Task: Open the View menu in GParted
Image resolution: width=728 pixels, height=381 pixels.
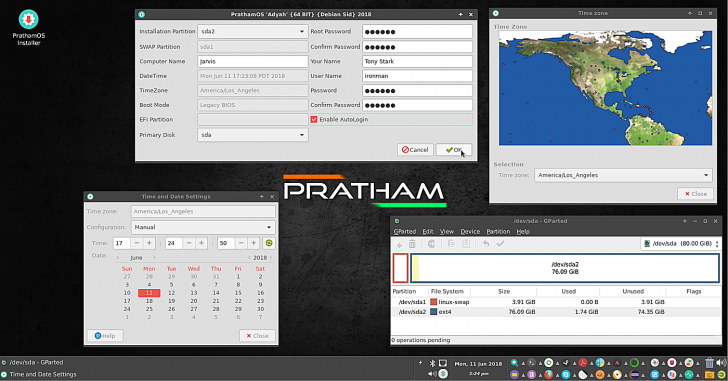Action: click(x=447, y=232)
